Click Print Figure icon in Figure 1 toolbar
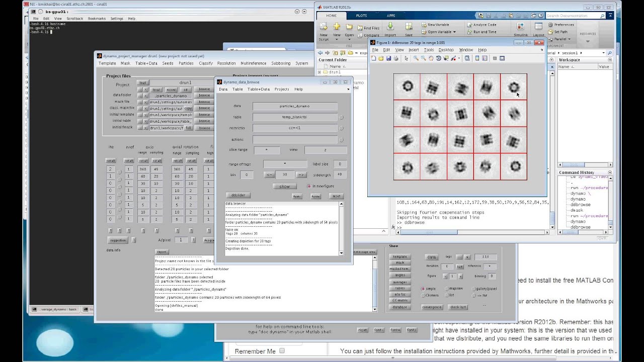644x362 pixels. (x=396, y=58)
